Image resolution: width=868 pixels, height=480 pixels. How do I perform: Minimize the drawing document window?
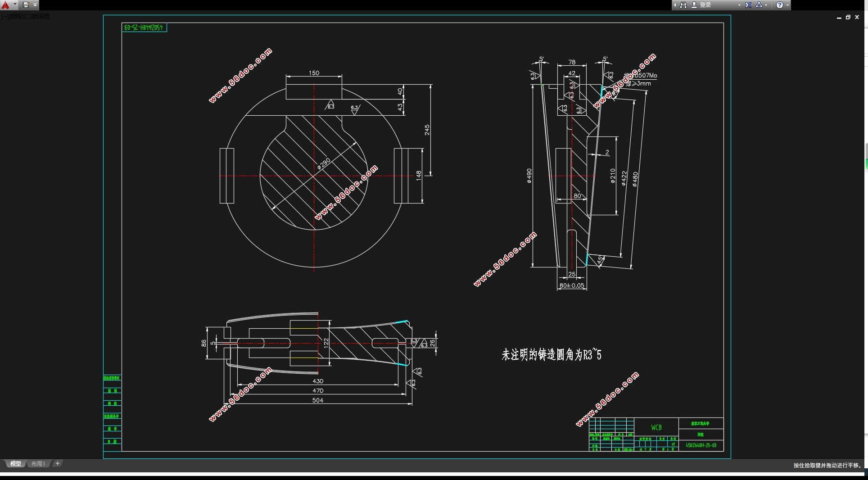[x=839, y=17]
